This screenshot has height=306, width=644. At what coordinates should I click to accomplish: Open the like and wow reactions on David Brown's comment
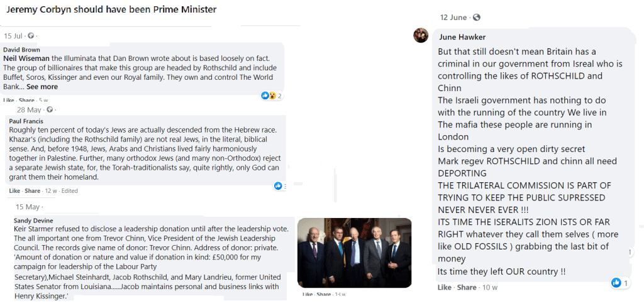269,96
